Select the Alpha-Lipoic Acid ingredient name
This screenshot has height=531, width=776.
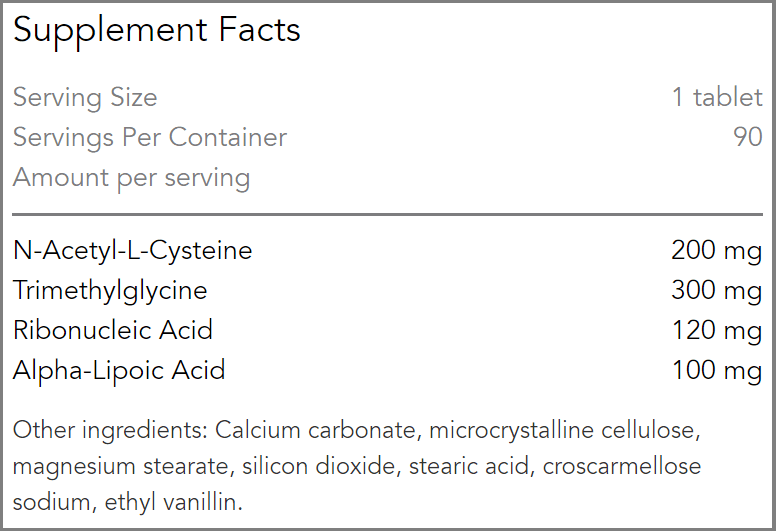[x=119, y=370]
